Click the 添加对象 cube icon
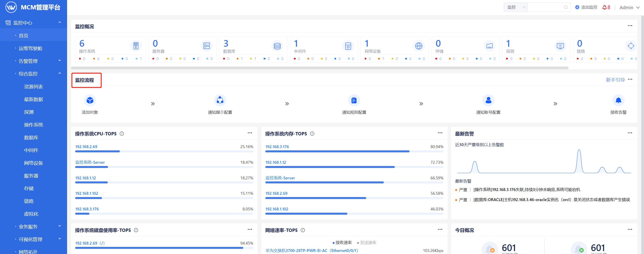Viewport: 644px width, 254px height. tap(90, 100)
